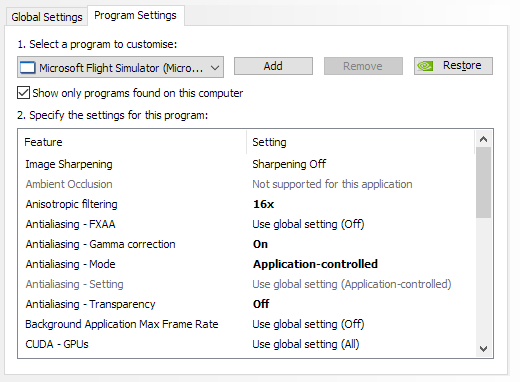Open Background Max Frame Rate global setting value
520x382 pixels.
(308, 324)
